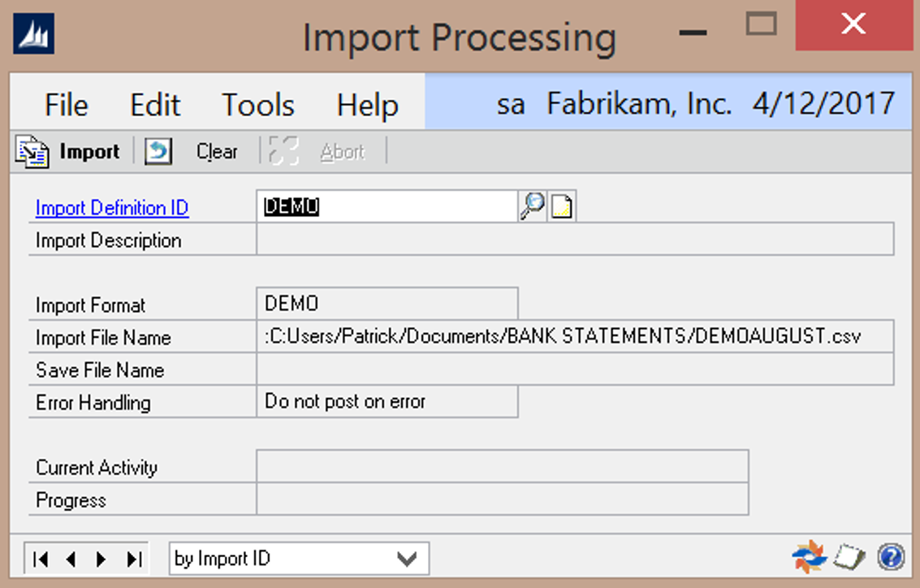920x588 pixels.
Task: Open the File menu
Action: click(67, 105)
